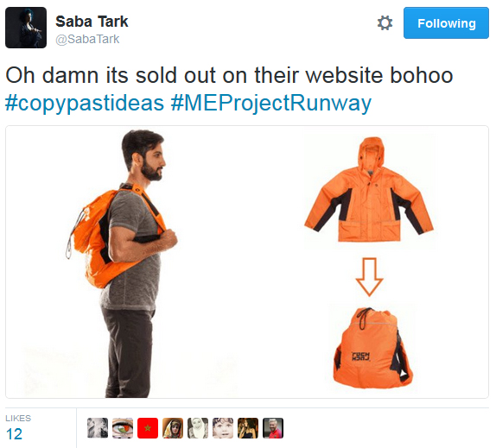Click Saba Tark's profile avatar
Image resolution: width=496 pixels, height=448 pixels.
tap(26, 28)
